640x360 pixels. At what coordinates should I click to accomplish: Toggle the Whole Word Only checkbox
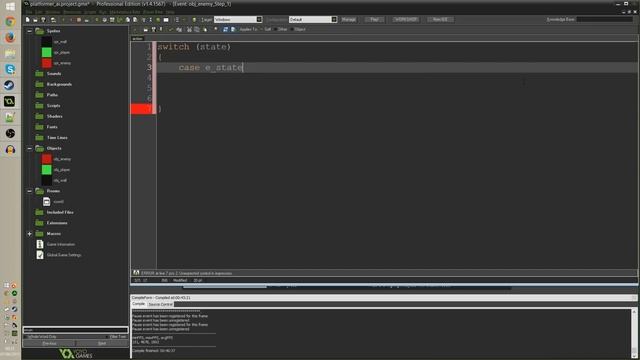tap(26, 337)
